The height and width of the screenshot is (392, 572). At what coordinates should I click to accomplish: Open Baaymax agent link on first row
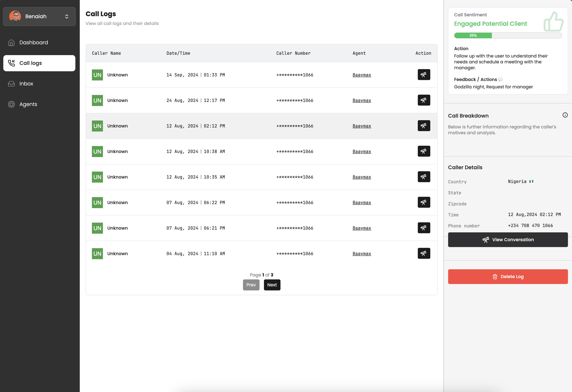tap(362, 75)
